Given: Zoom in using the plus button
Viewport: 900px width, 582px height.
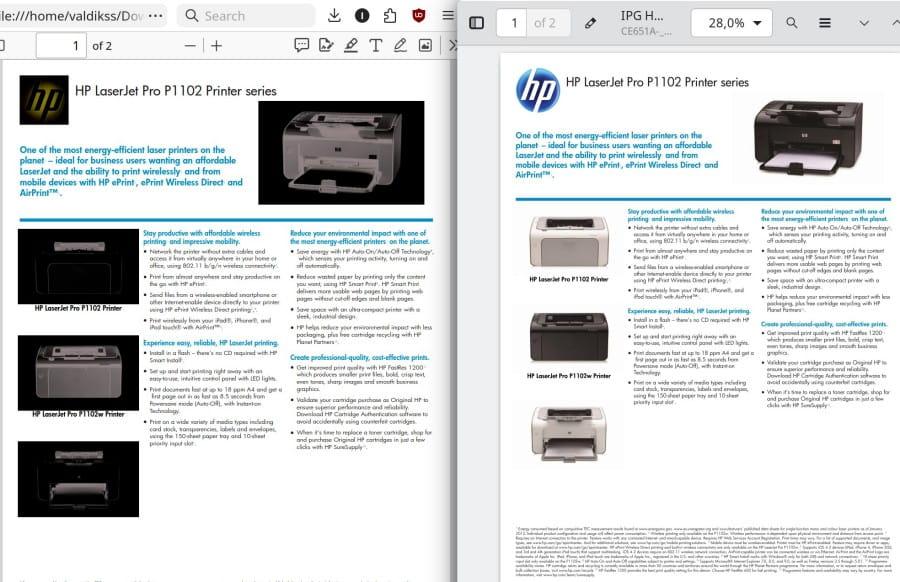Looking at the screenshot, I should click(x=216, y=46).
